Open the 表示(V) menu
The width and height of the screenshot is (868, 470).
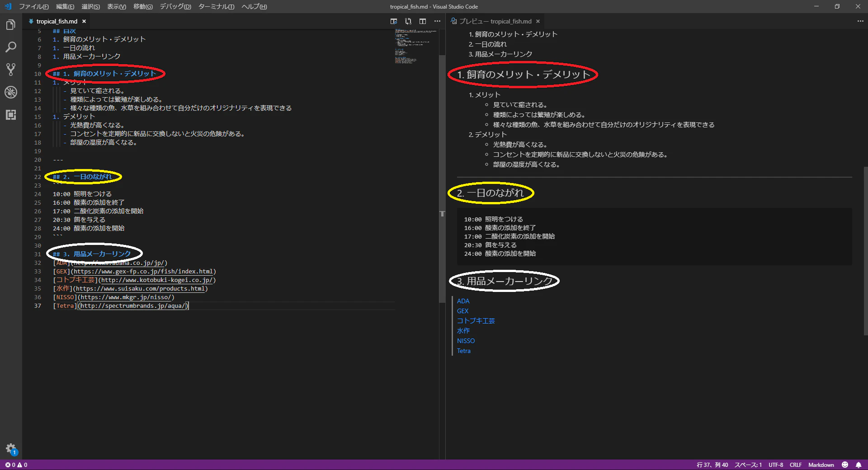(x=117, y=6)
